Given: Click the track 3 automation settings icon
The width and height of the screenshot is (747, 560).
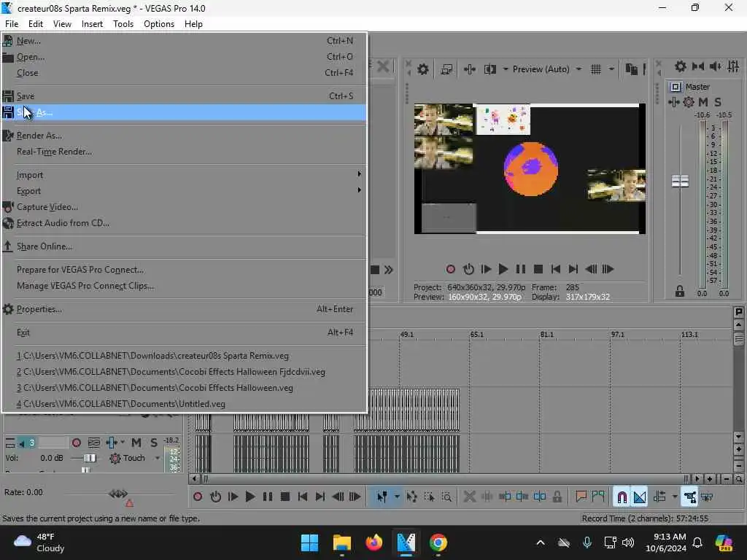Looking at the screenshot, I should click(x=115, y=459).
